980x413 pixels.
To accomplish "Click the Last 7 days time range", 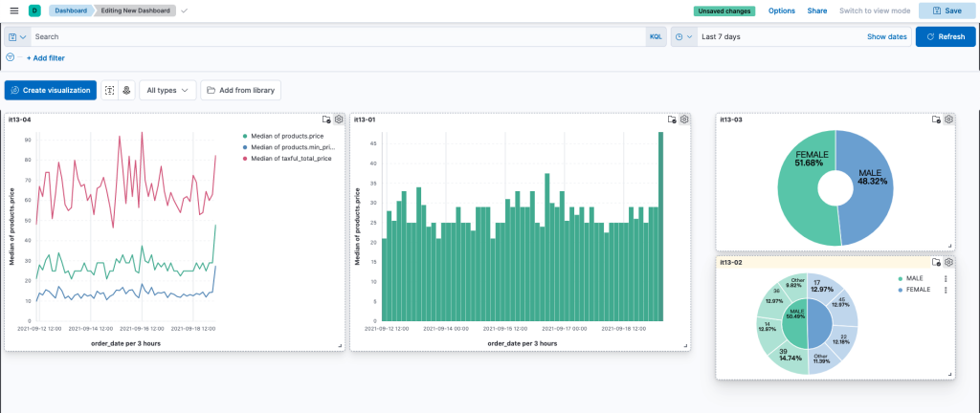I will coord(721,37).
